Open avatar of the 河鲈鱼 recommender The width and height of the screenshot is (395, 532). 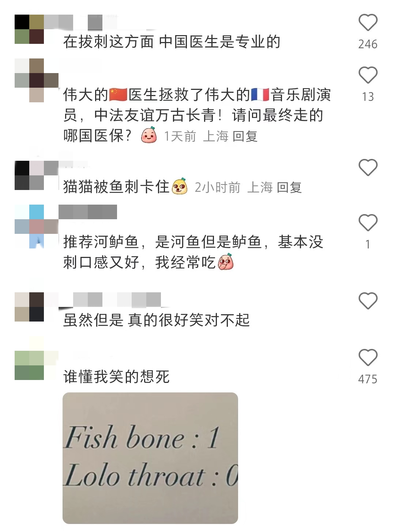(x=37, y=227)
